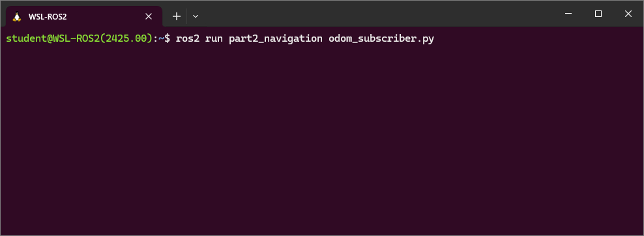
Task: Click the word ros2 in the command
Action: 188,38
